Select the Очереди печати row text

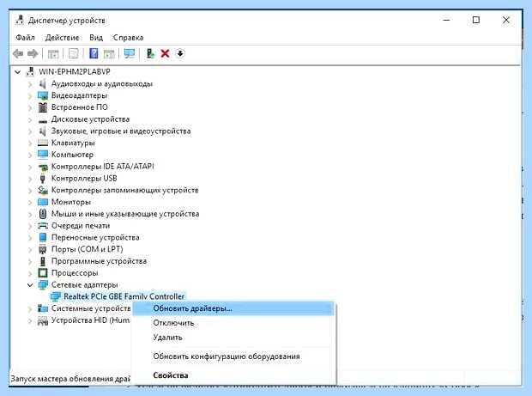click(81, 226)
